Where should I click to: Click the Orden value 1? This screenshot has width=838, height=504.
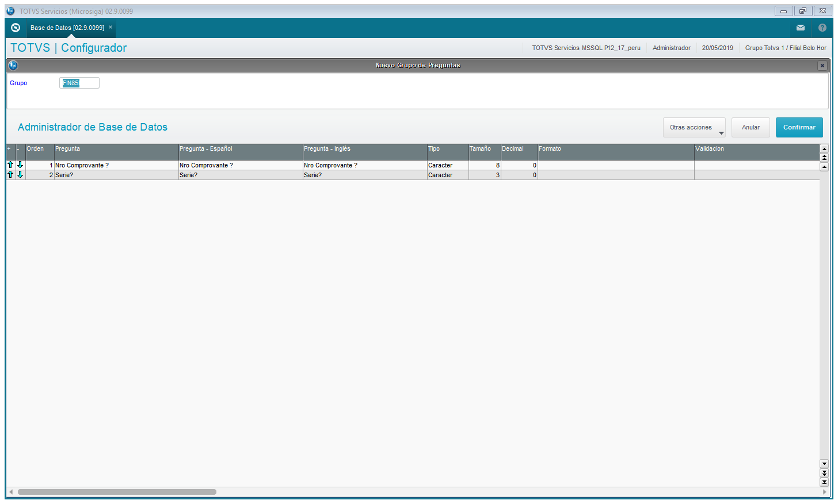click(x=40, y=165)
